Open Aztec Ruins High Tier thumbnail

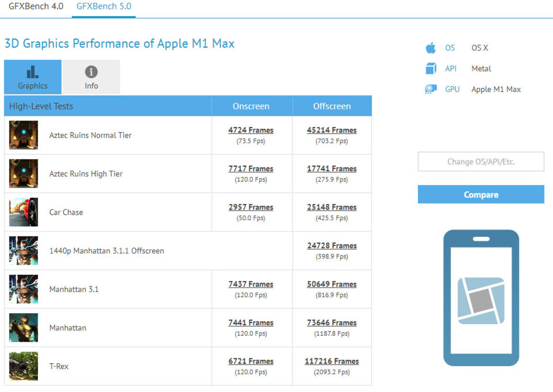pyautogui.click(x=24, y=174)
